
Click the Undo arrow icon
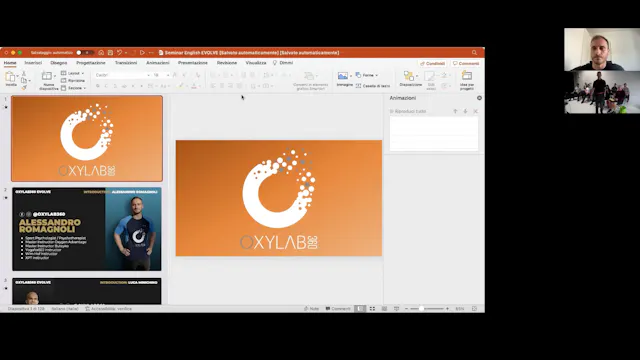click(119, 53)
